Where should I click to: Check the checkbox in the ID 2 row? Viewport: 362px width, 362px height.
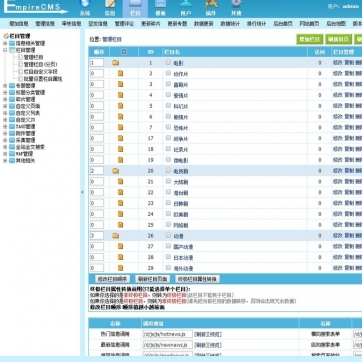pos(168,73)
